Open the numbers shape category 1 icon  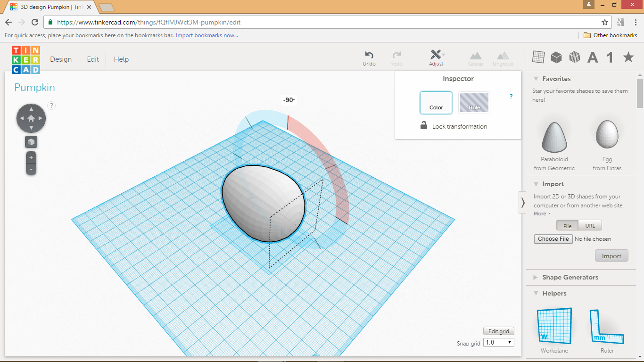coord(609,57)
